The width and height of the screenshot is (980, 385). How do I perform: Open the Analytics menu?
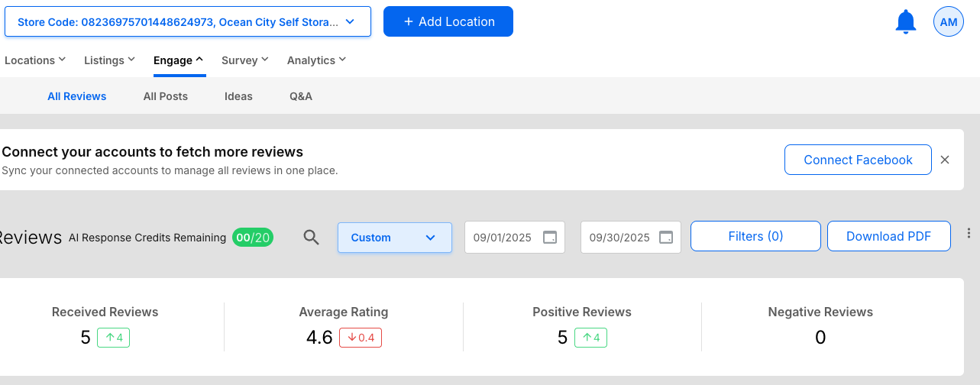(316, 60)
